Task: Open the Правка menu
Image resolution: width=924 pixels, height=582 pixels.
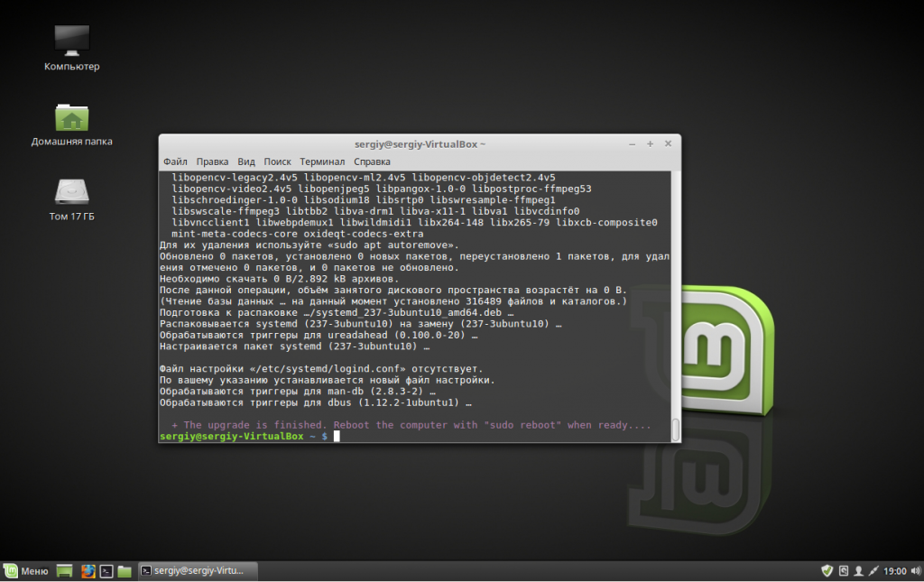Action: [x=212, y=161]
